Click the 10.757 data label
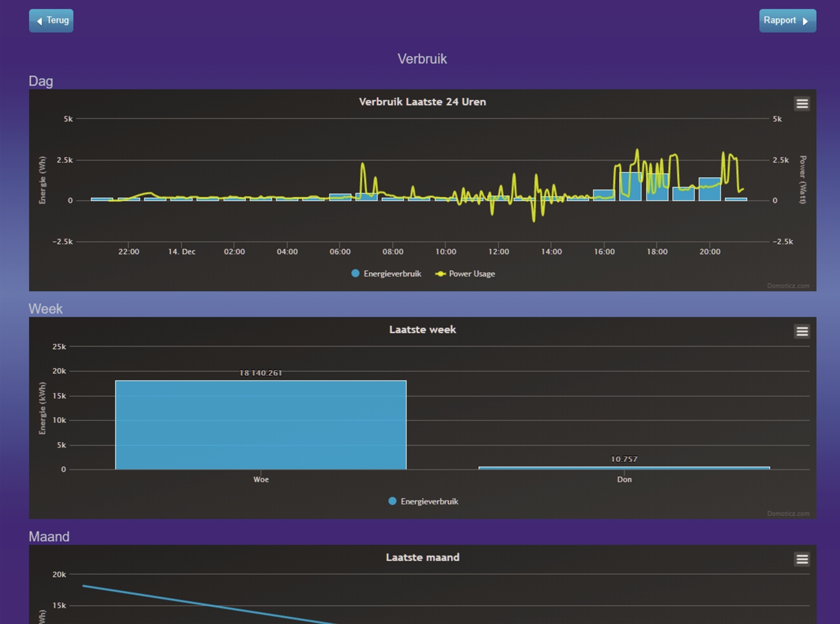Screen dimensions: 840x624 pyautogui.click(x=624, y=459)
